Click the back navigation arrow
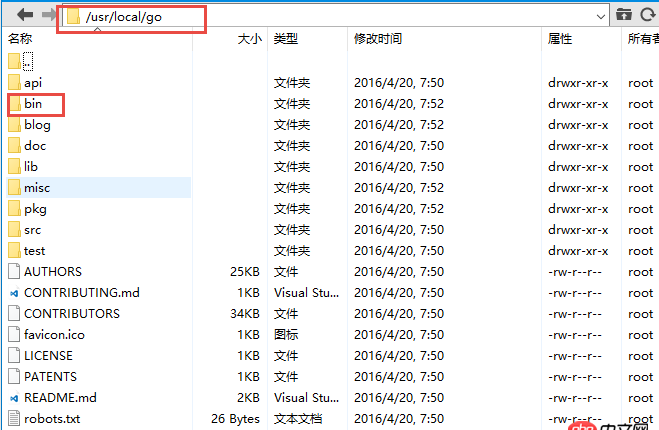The height and width of the screenshot is (430, 659). click(x=25, y=15)
